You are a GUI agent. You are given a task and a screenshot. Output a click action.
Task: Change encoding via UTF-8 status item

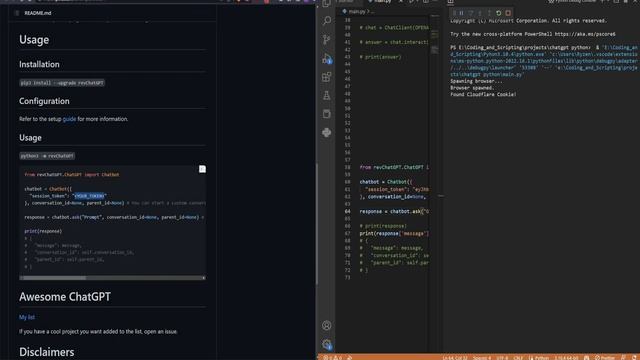tap(502, 358)
